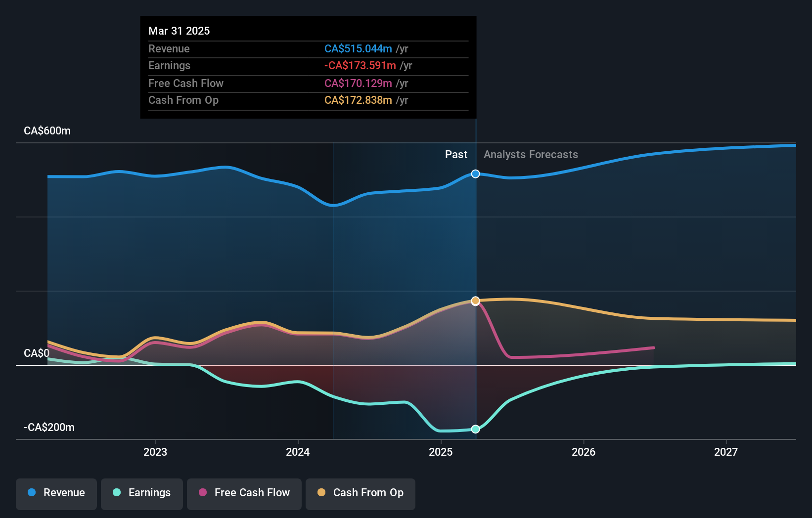Click the orange Cash From Op legend dot

pos(321,493)
